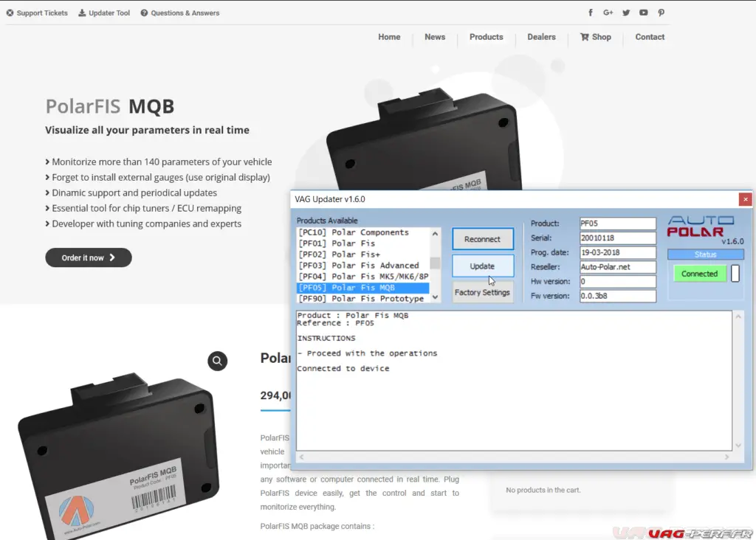The height and width of the screenshot is (540, 756).
Task: Select [PC10] Polar Components in the list
Action: pyautogui.click(x=362, y=232)
